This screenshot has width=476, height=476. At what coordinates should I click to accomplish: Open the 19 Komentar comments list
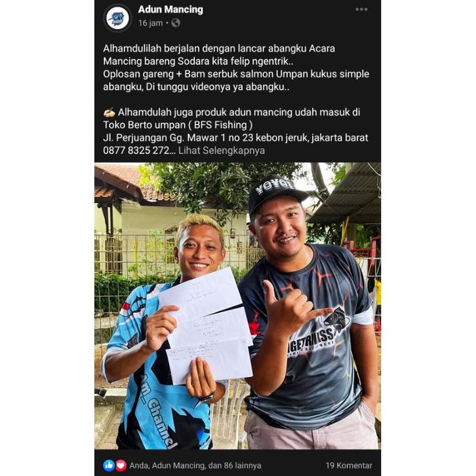tap(349, 466)
